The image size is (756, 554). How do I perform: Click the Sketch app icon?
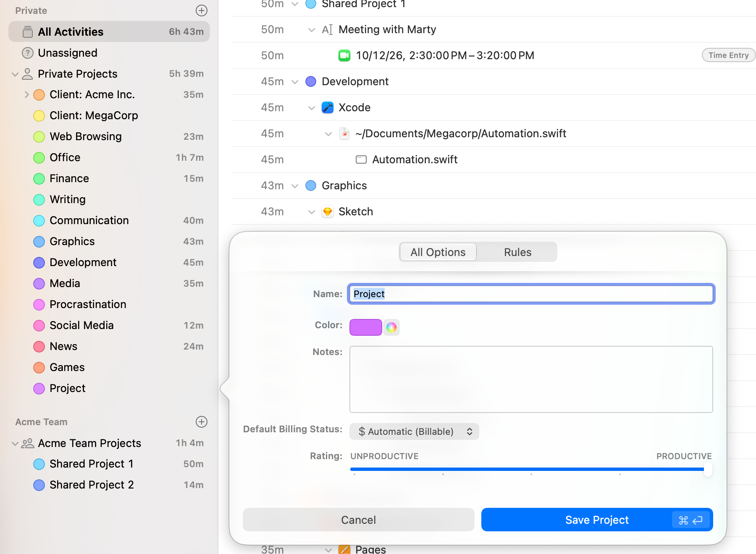pos(328,212)
